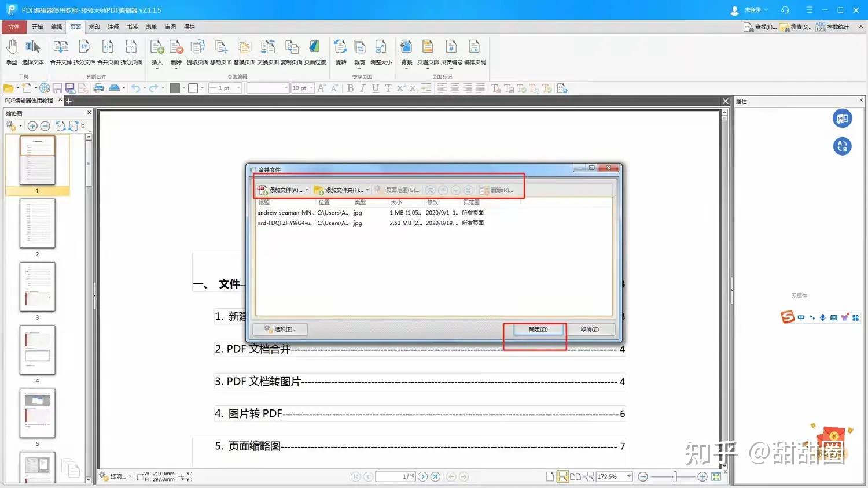
Task: Click the redo arrow icon
Action: (x=153, y=88)
